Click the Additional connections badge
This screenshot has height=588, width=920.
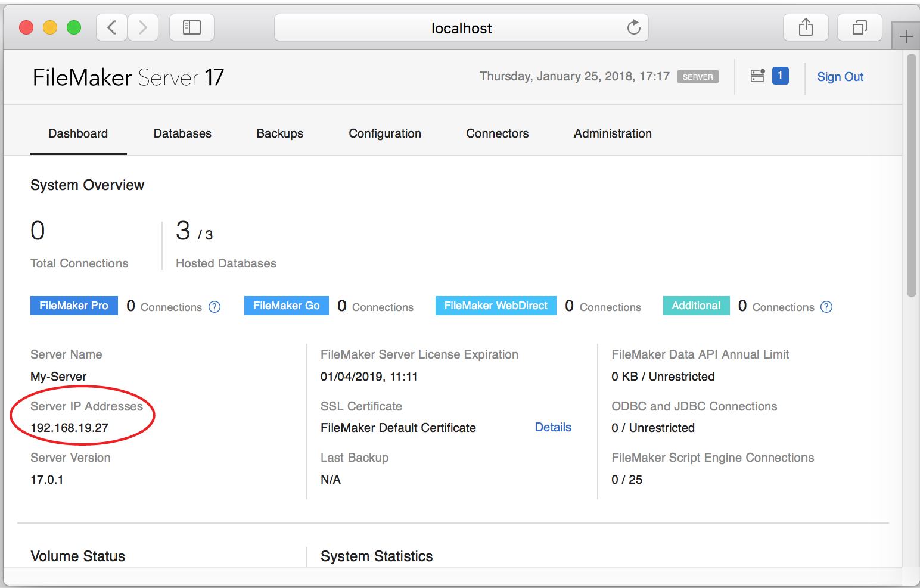(x=696, y=306)
